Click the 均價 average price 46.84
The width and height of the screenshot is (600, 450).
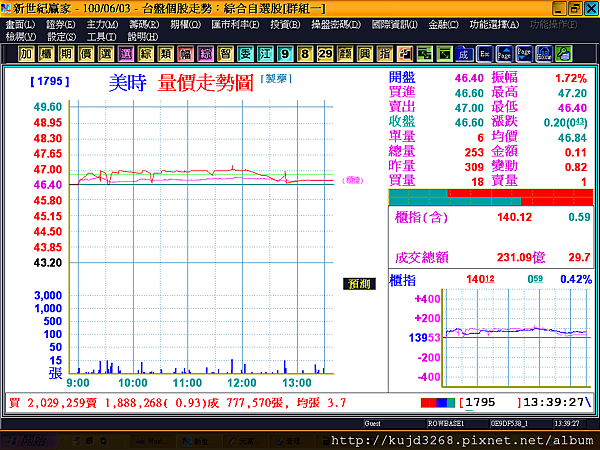[572, 138]
